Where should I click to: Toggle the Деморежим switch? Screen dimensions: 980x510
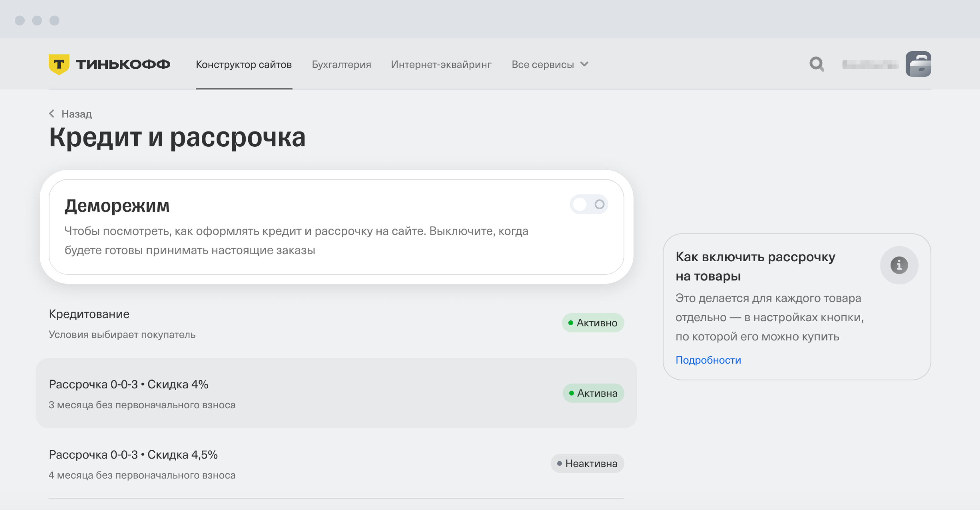click(x=588, y=205)
